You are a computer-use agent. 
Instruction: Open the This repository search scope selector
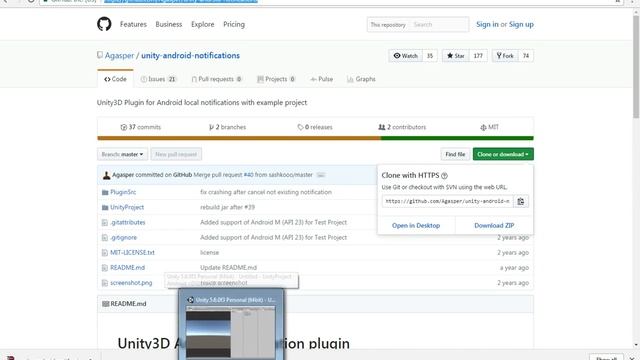tap(388, 25)
